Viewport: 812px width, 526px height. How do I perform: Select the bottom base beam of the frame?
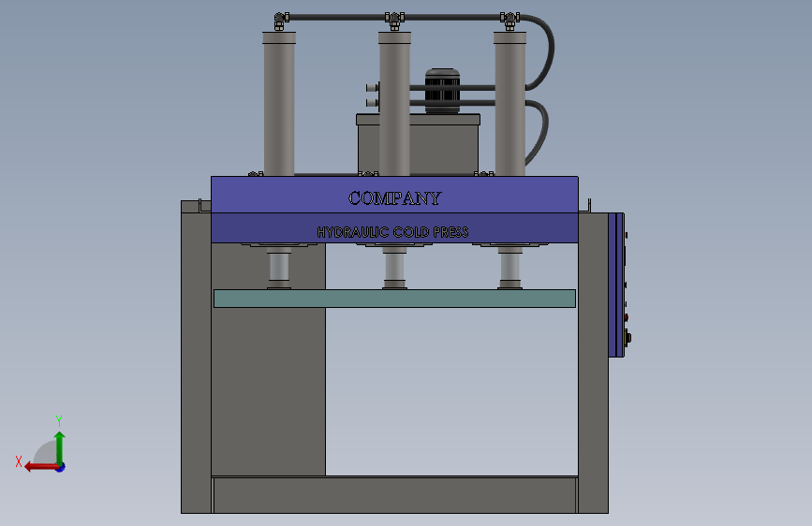click(x=394, y=495)
